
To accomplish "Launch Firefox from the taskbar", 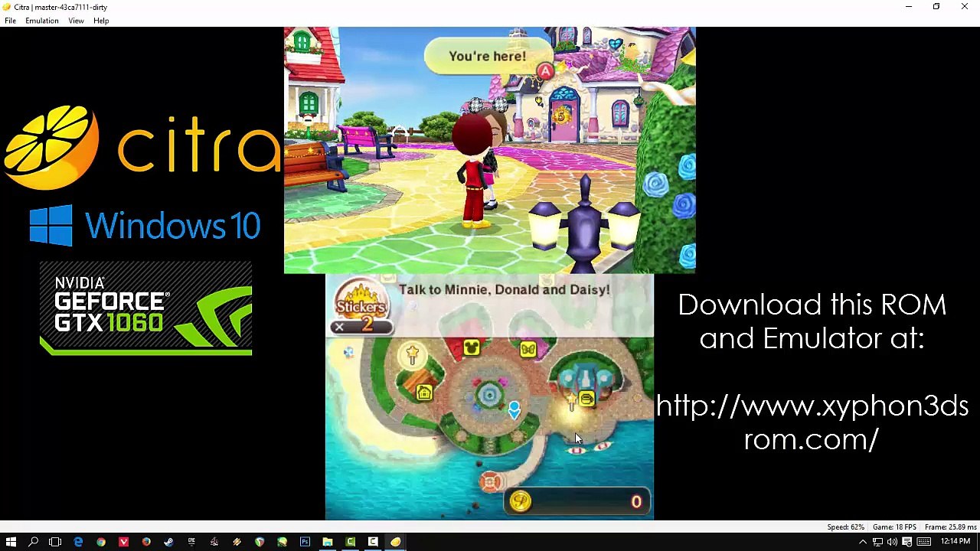I will 146,542.
